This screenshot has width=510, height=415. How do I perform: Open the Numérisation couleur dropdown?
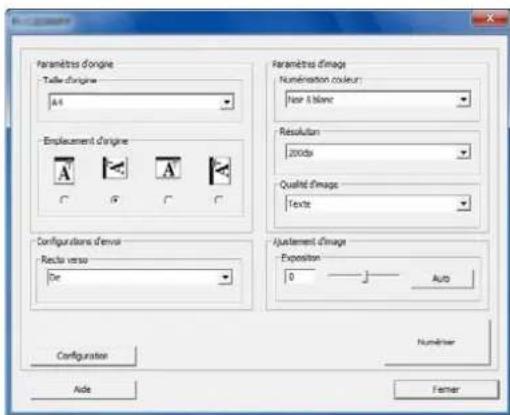pos(378,99)
